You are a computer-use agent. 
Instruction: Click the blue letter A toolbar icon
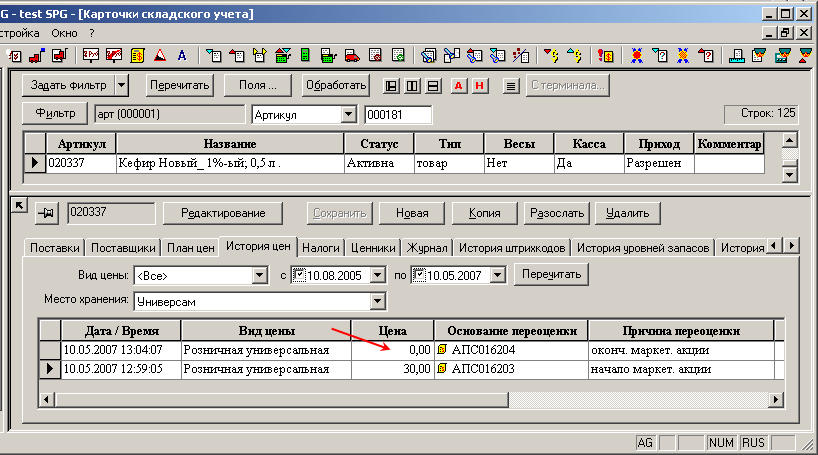click(x=182, y=55)
